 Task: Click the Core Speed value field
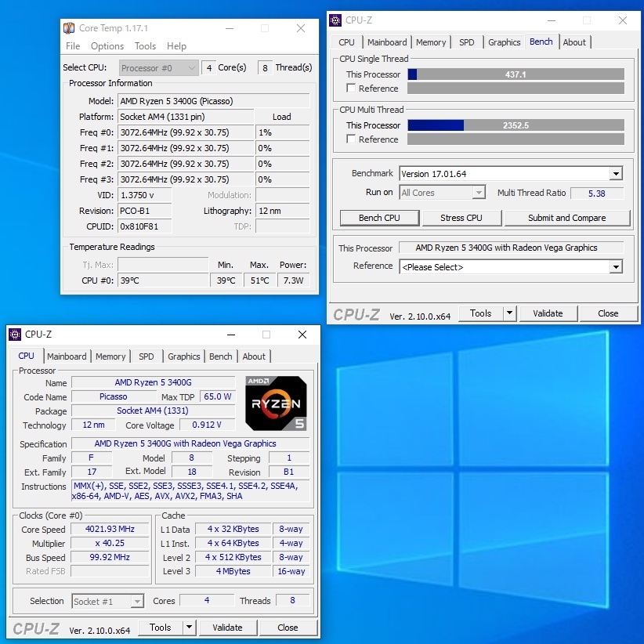click(x=110, y=529)
